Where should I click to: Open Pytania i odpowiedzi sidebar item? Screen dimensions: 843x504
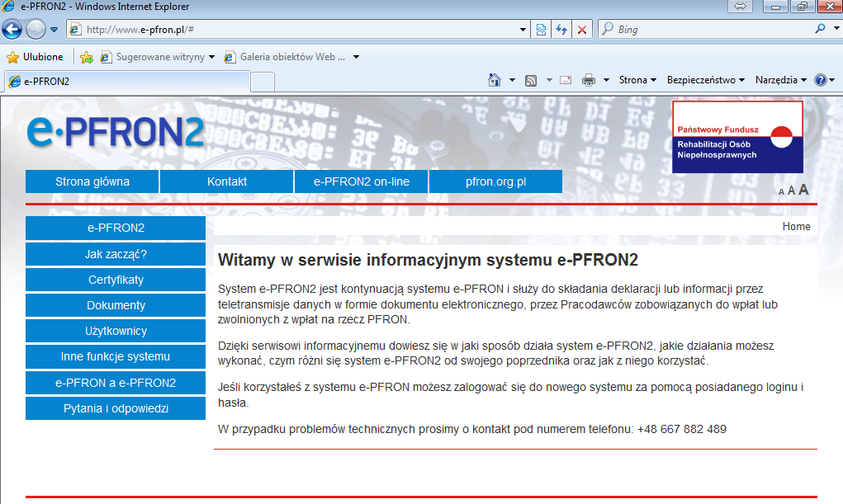116,408
